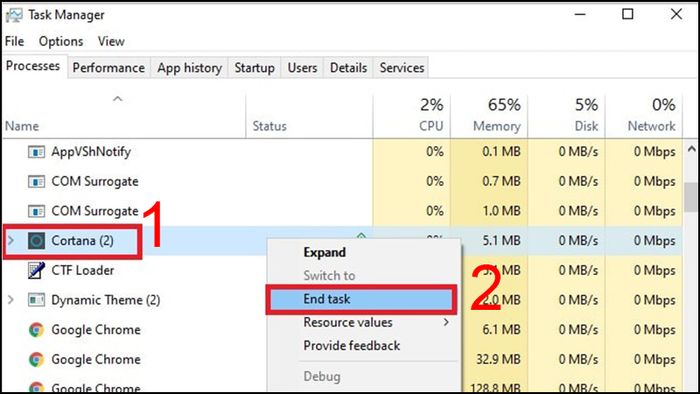Expand the Cortana (2) process group

(x=11, y=241)
